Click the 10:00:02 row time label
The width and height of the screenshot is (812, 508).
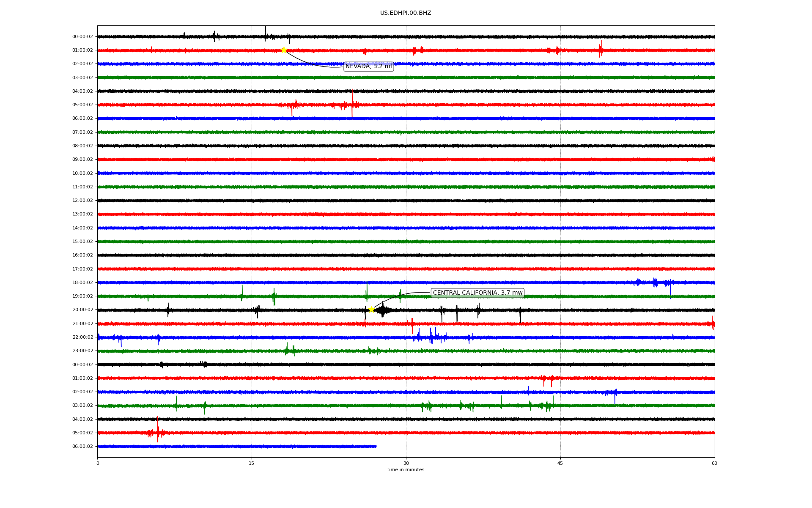tap(82, 173)
